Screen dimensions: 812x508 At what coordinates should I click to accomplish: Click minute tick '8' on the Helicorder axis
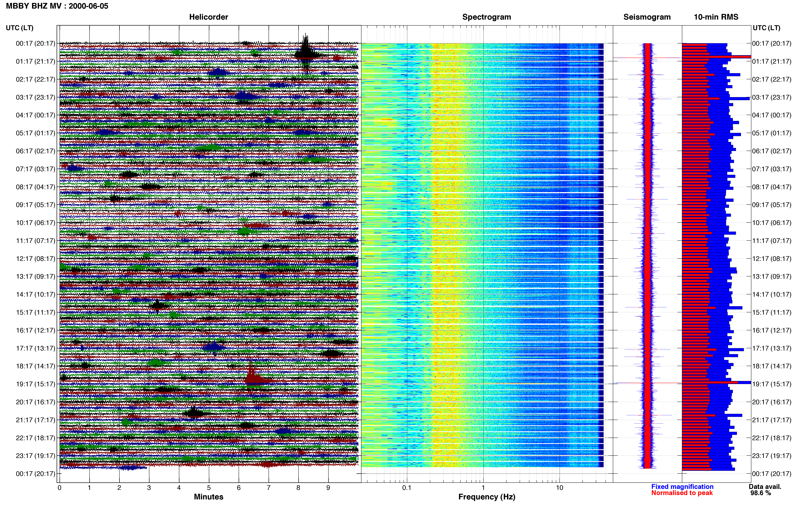tap(298, 488)
